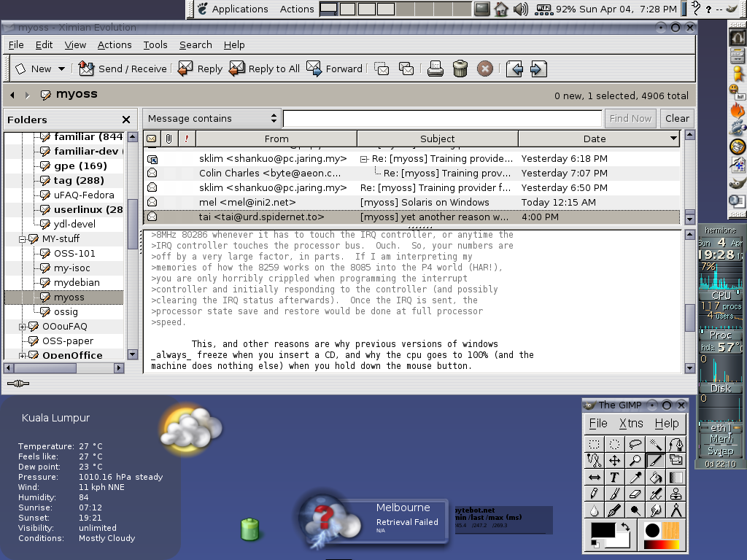
Task: Open the Message contains search type dropdown
Action: 212,118
